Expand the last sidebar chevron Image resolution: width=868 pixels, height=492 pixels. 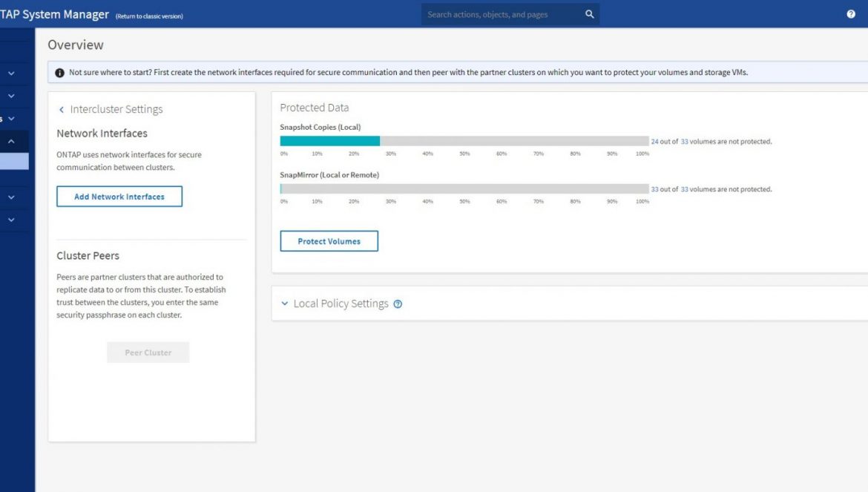[x=11, y=220]
